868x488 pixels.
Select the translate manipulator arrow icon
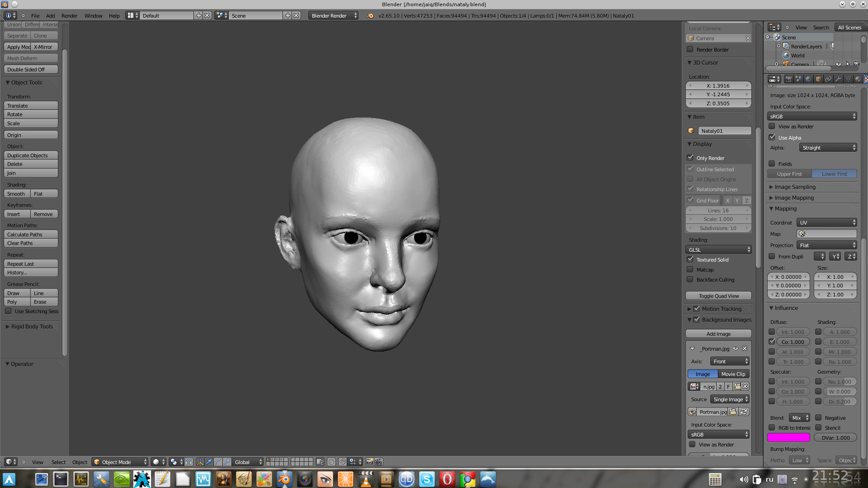[209, 462]
